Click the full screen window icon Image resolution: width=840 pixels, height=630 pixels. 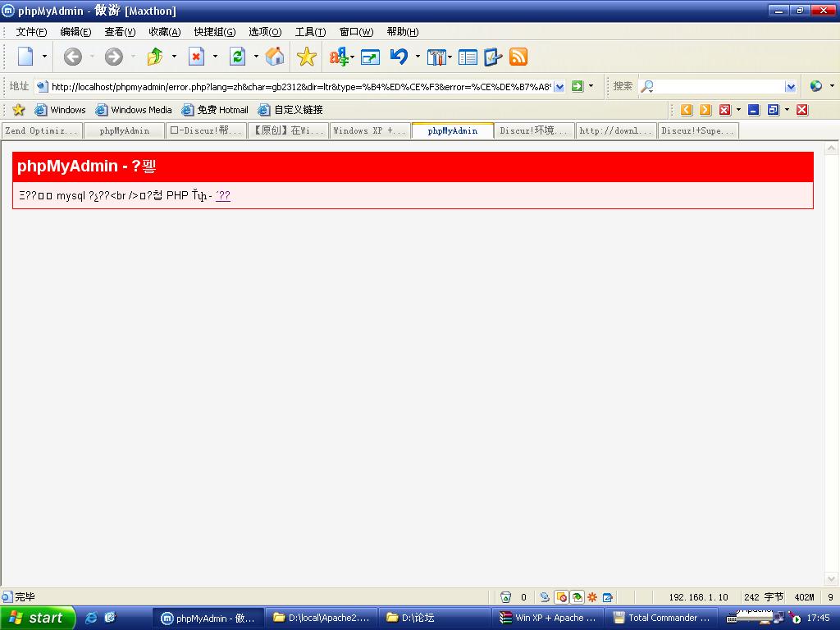(370, 57)
